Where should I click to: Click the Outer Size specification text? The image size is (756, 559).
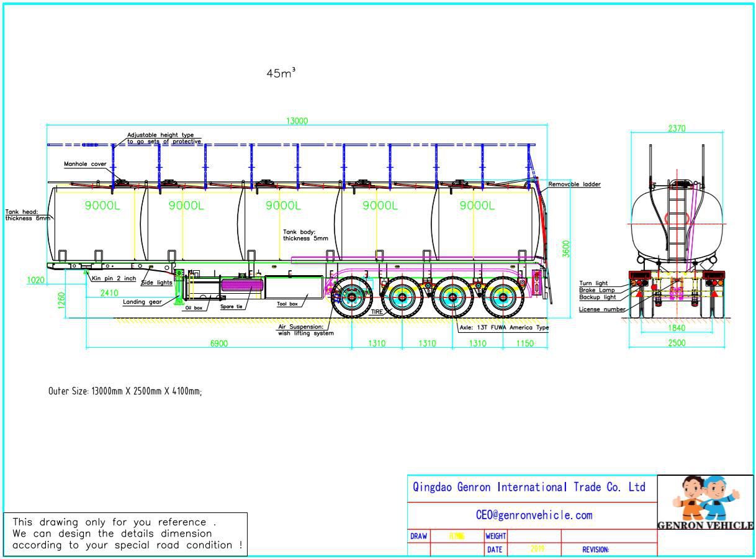click(125, 391)
